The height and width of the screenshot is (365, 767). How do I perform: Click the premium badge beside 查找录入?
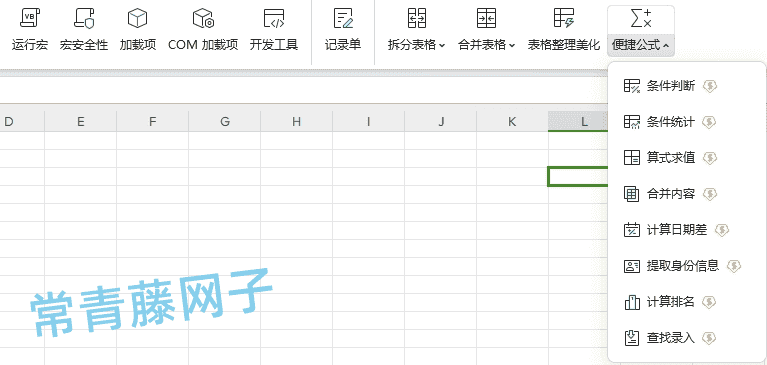click(709, 338)
